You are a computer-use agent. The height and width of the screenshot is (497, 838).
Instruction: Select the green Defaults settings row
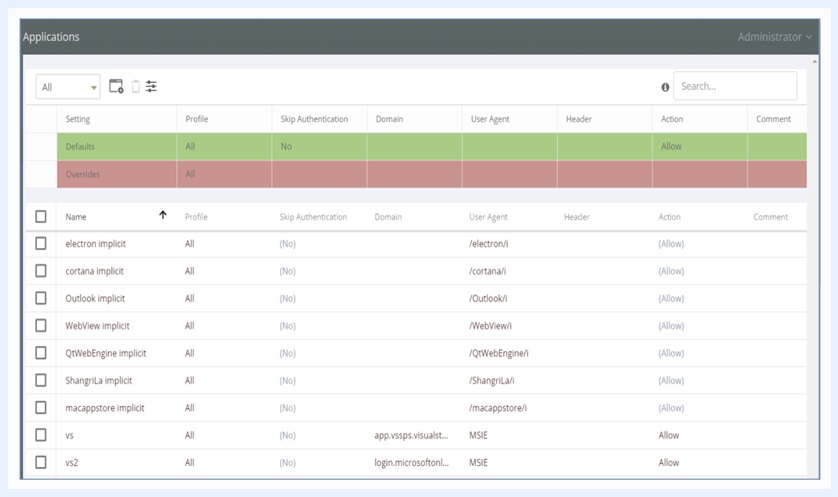pos(400,146)
